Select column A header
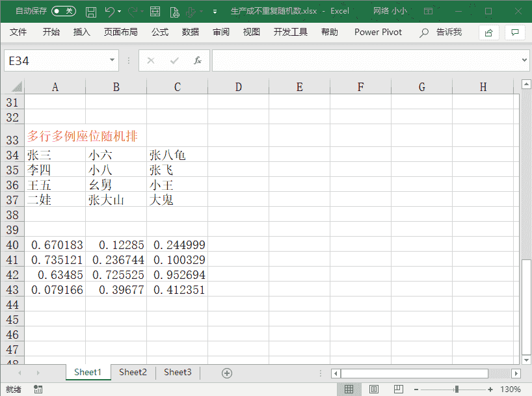The image size is (532, 396). 55,87
